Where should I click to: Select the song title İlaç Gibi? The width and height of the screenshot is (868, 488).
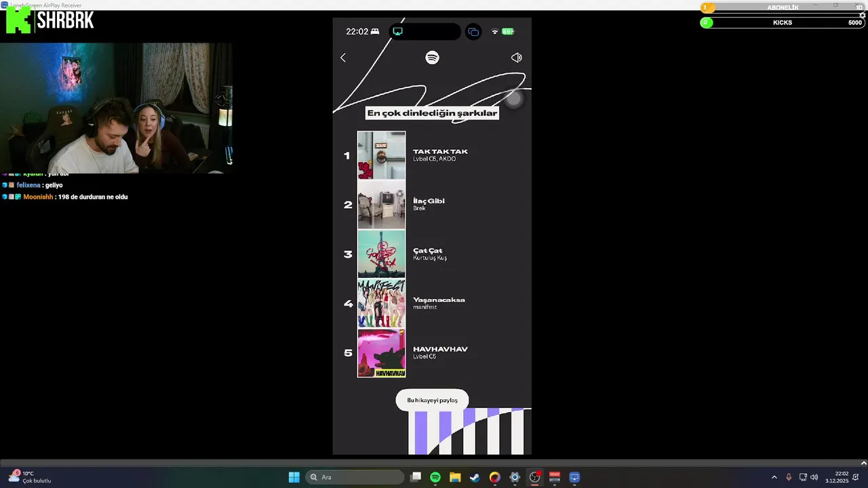coord(429,201)
